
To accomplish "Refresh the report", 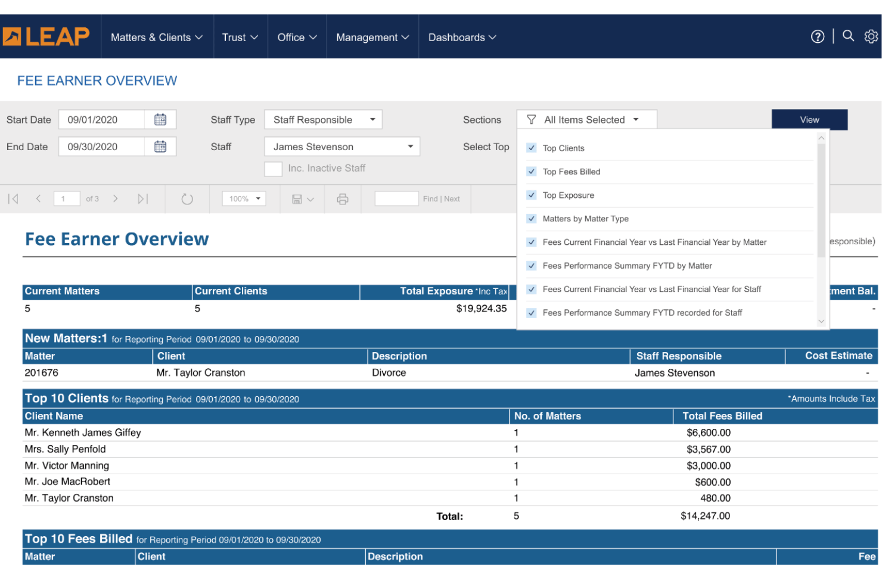I will click(x=187, y=199).
